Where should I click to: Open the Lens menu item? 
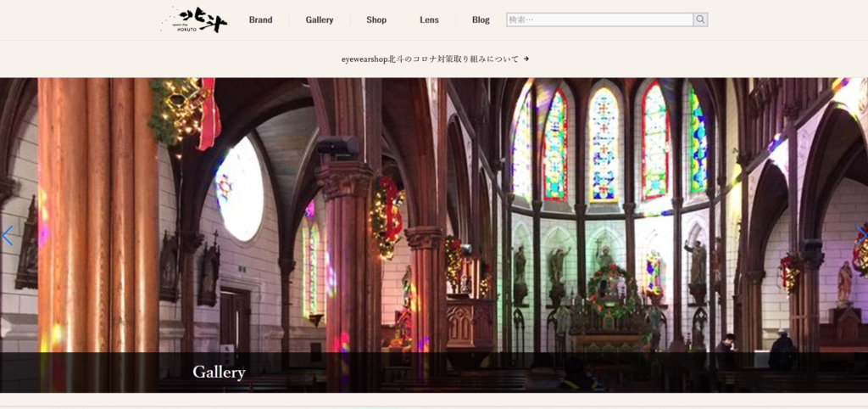click(x=429, y=20)
